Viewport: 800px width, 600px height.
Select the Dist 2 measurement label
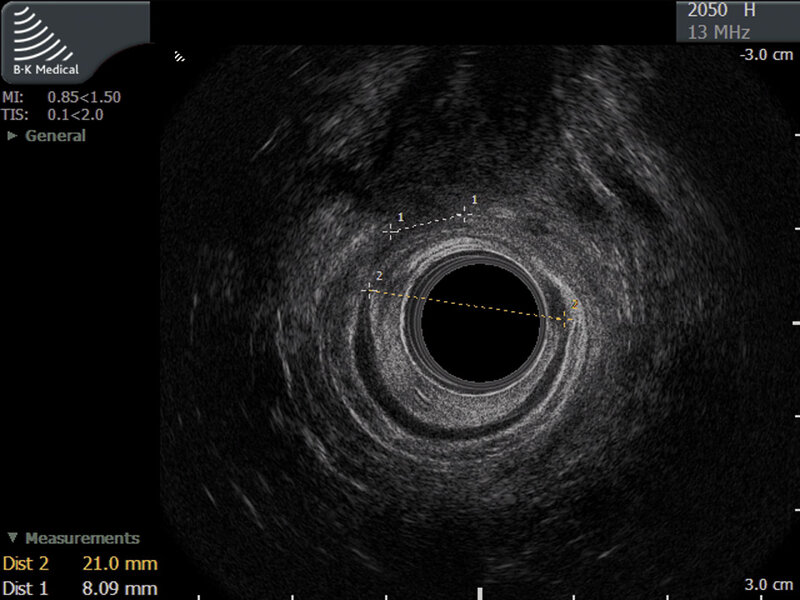tap(26, 563)
